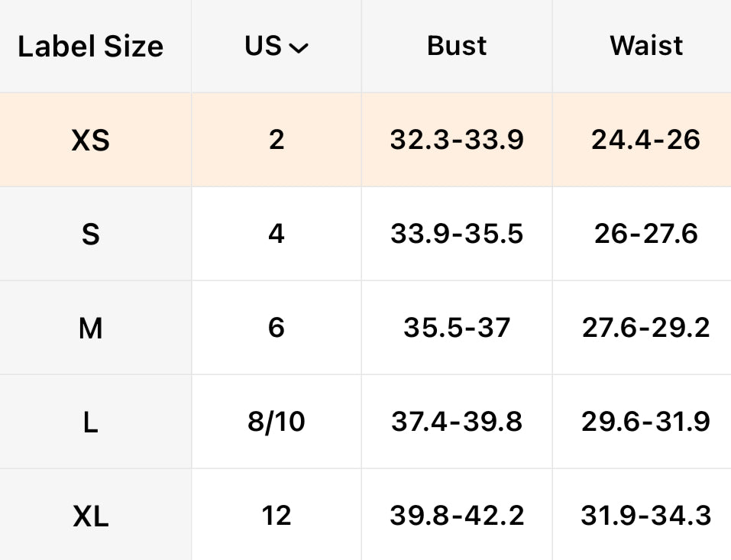Select the L label size cell
This screenshot has width=731, height=560.
[90, 422]
